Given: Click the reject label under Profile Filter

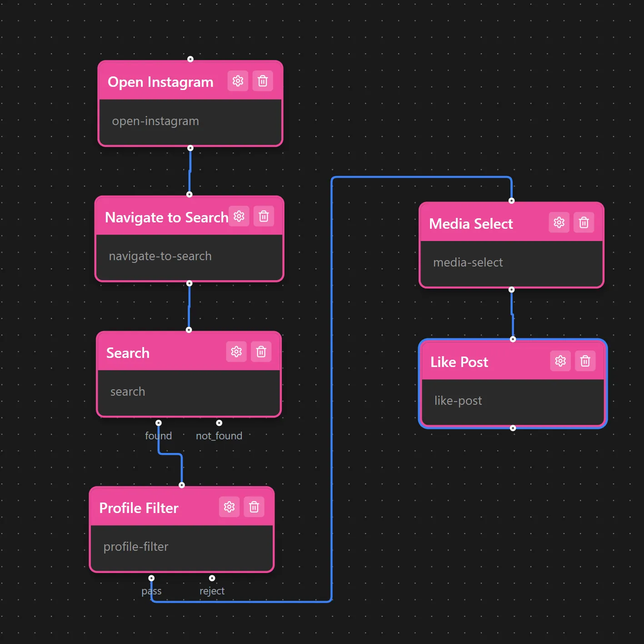Looking at the screenshot, I should point(212,591).
